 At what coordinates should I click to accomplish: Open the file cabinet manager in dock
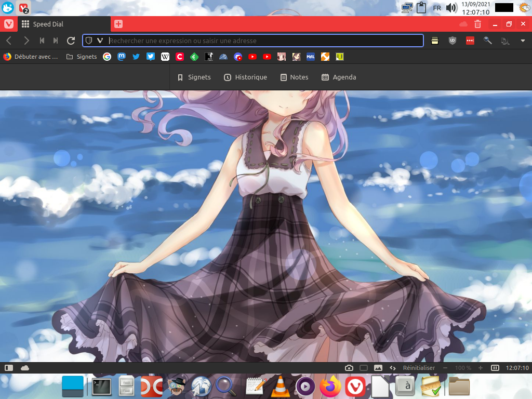[126, 387]
